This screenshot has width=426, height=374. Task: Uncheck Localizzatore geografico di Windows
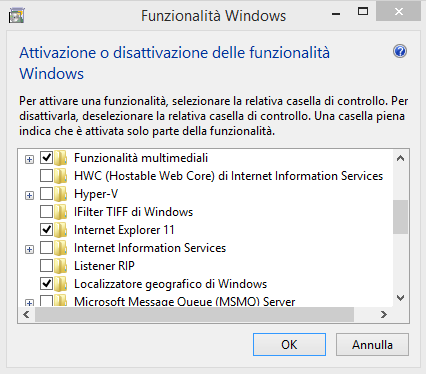click(46, 283)
